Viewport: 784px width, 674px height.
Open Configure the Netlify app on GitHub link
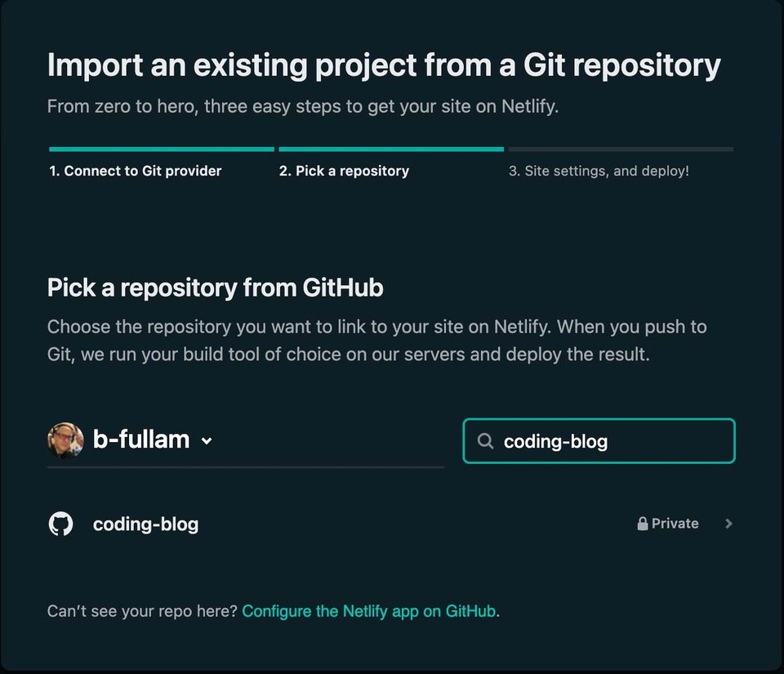[368, 610]
